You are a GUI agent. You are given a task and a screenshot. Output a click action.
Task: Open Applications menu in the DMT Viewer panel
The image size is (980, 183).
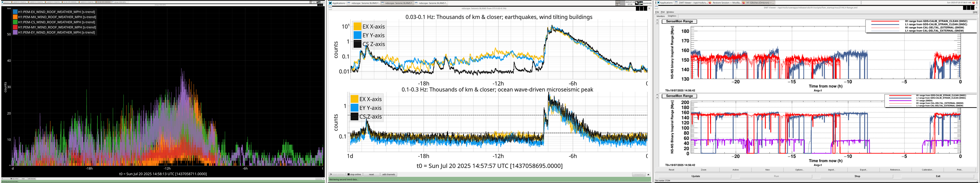point(665,3)
